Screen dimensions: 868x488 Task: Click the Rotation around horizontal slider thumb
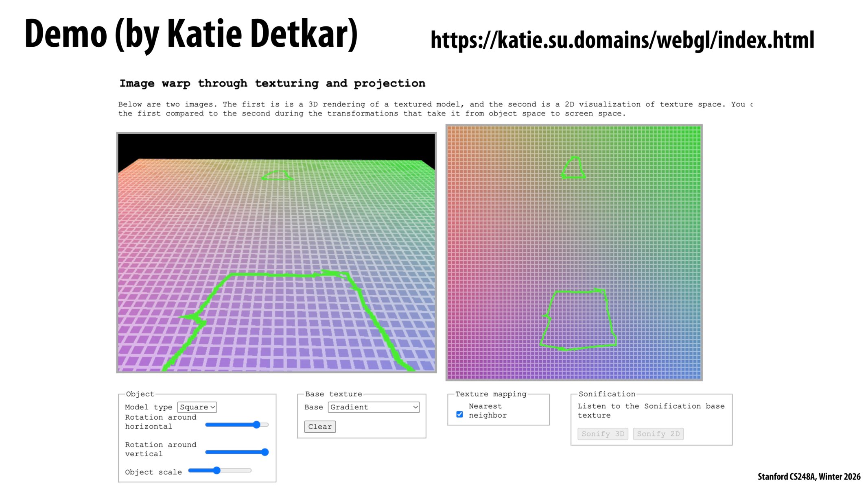(258, 424)
